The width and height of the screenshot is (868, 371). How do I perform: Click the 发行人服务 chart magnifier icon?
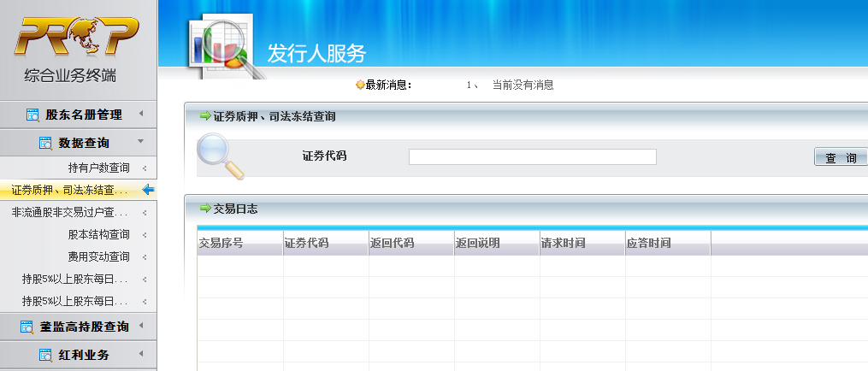click(x=224, y=46)
